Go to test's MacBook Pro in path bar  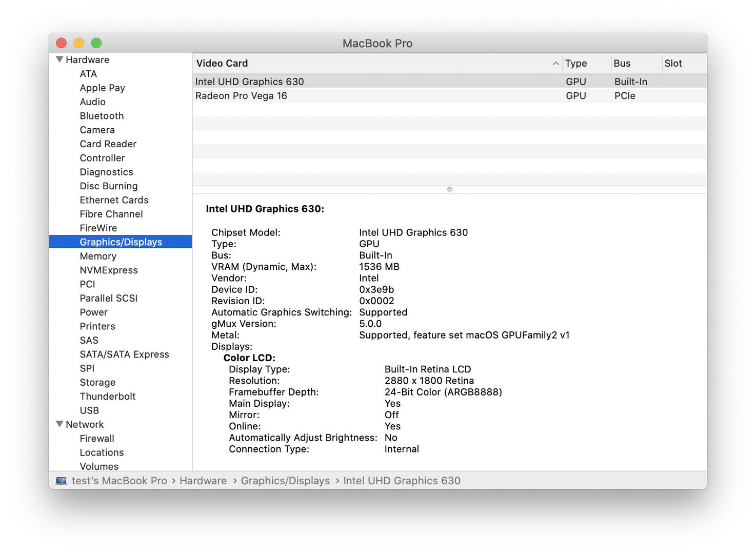120,481
